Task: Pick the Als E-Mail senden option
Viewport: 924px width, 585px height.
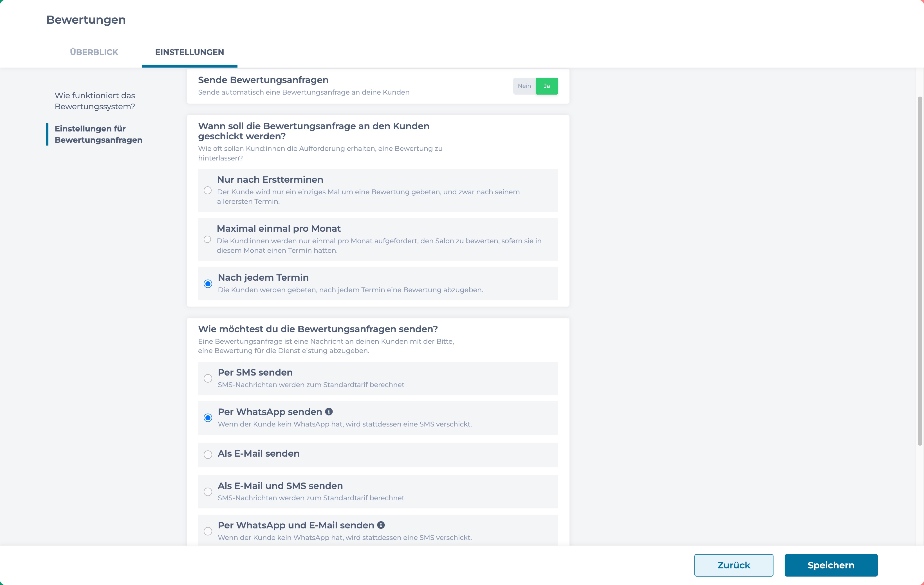Action: [x=208, y=455]
